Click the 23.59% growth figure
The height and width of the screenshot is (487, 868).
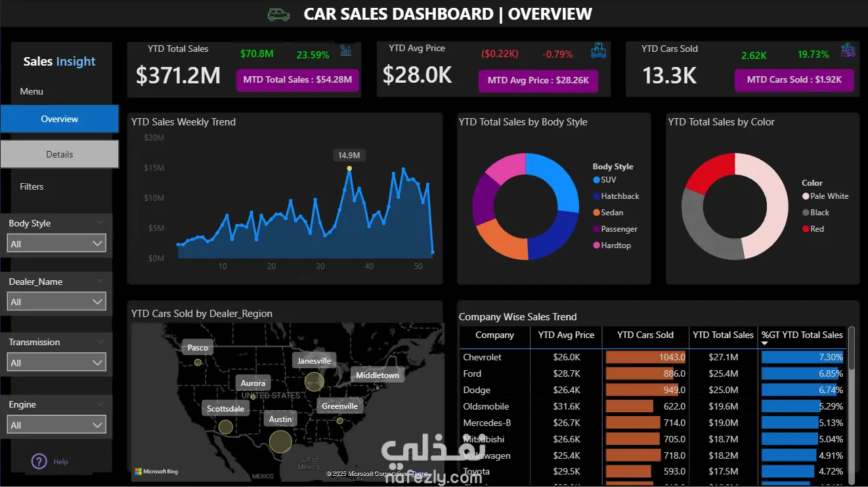(x=313, y=54)
